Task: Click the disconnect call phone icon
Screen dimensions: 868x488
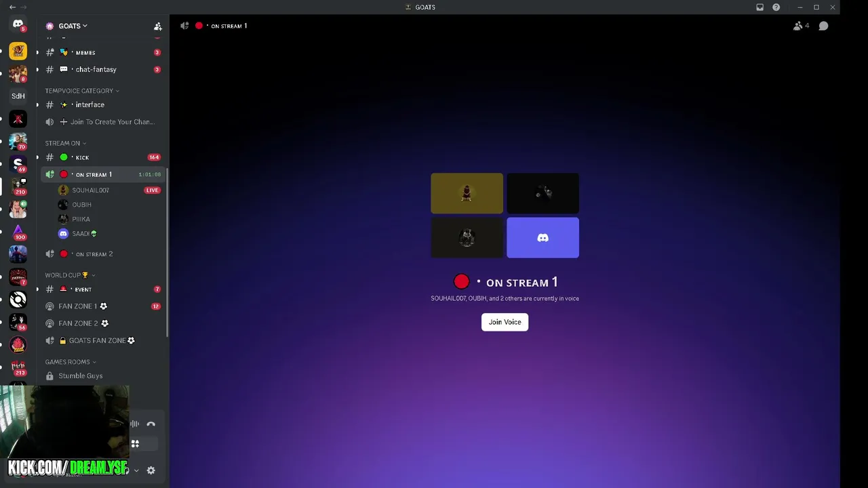Action: click(151, 424)
